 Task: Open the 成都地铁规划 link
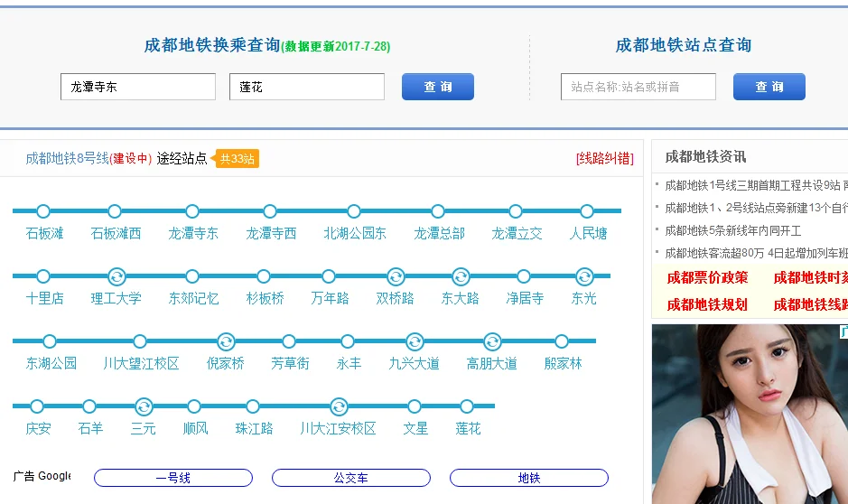tap(707, 305)
